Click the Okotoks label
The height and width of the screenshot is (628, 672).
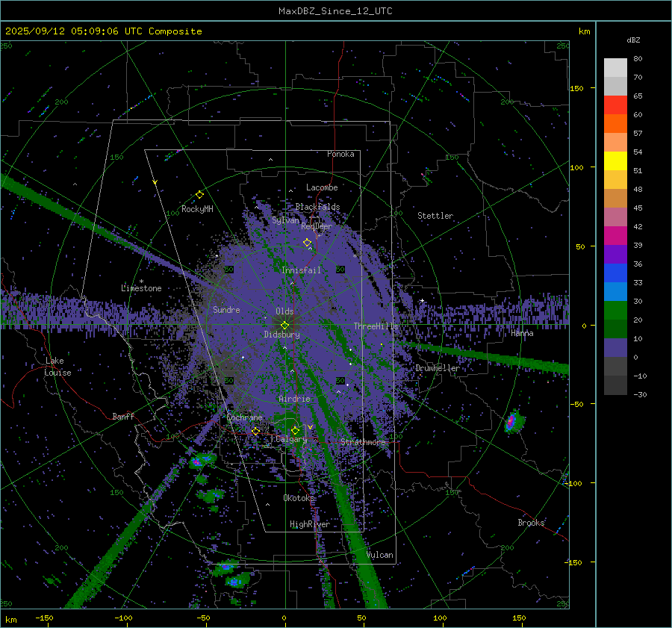299,498
